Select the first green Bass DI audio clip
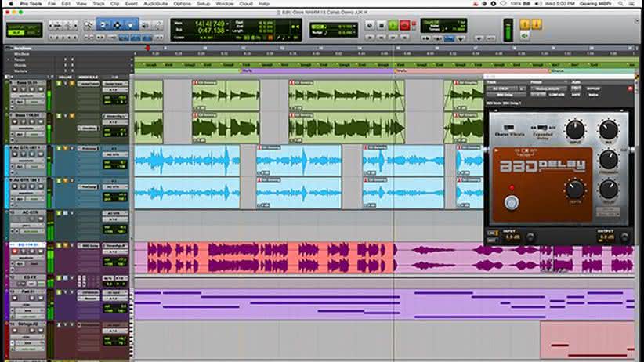644x362 pixels. pyautogui.click(x=149, y=96)
